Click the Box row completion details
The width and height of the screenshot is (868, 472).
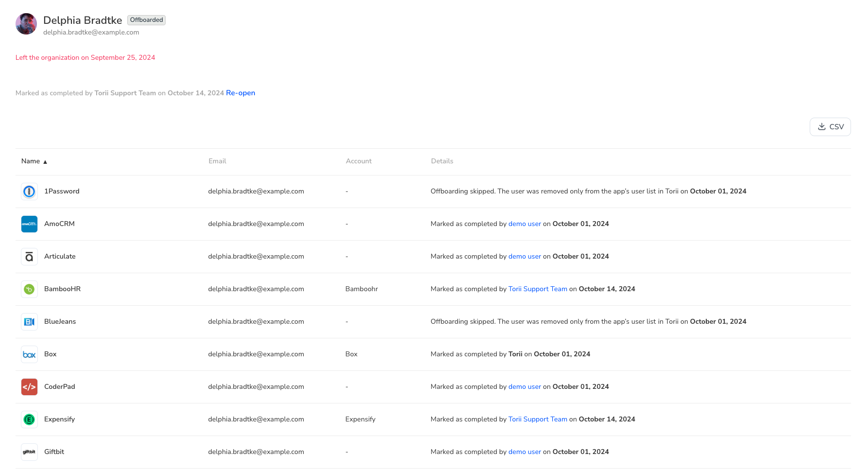[x=511, y=354]
